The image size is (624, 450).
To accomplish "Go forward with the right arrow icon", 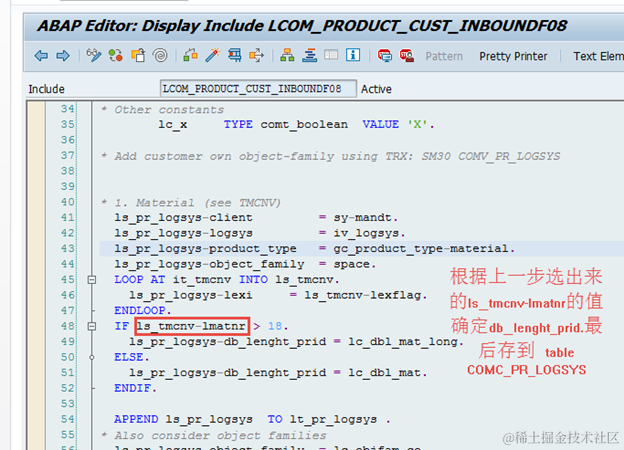I will pyautogui.click(x=63, y=56).
